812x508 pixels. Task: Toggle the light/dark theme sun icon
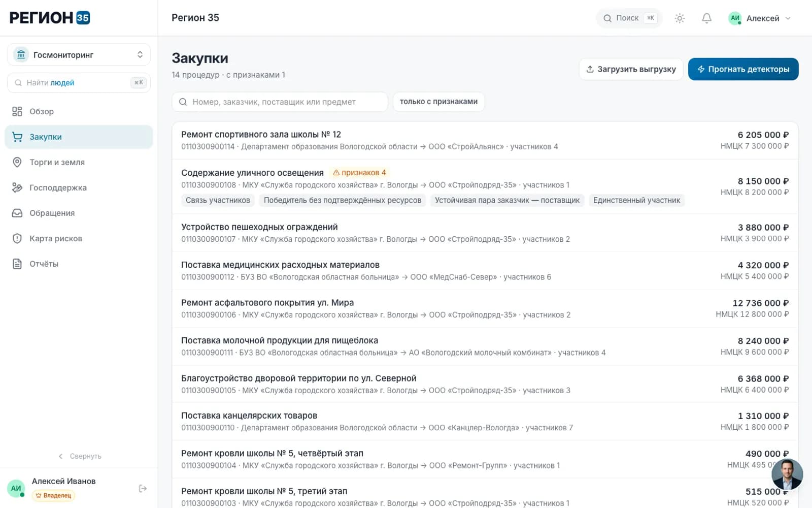click(x=680, y=18)
